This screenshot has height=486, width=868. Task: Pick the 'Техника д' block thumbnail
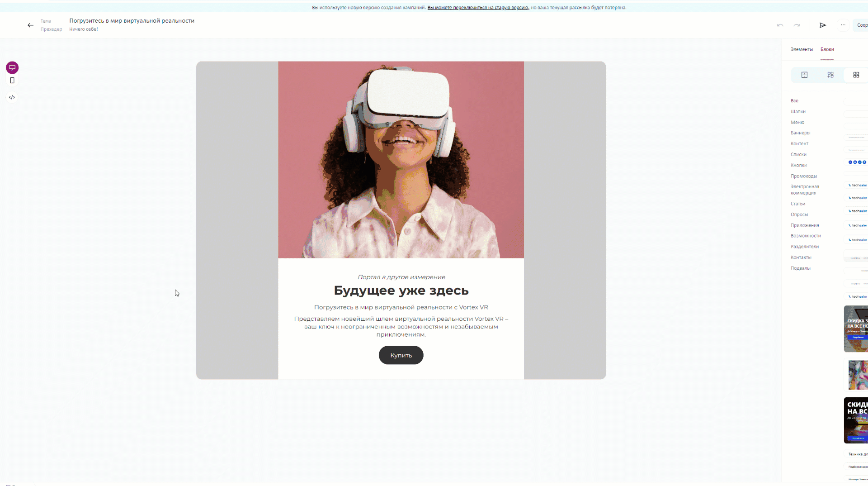tap(856, 454)
